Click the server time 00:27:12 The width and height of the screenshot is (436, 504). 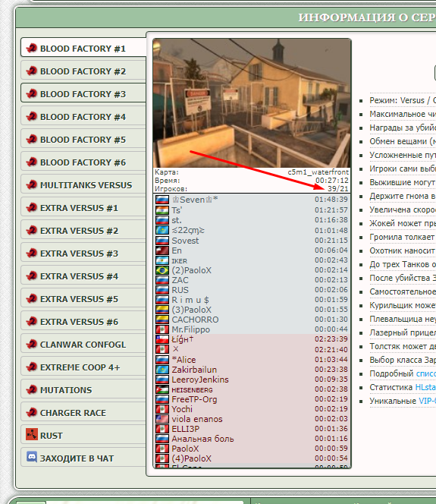coord(331,181)
